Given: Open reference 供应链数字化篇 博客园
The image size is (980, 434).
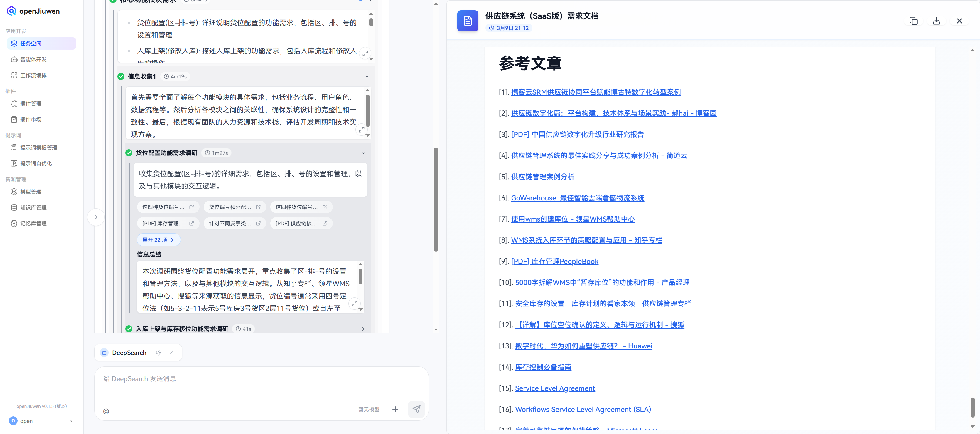Looking at the screenshot, I should [614, 113].
